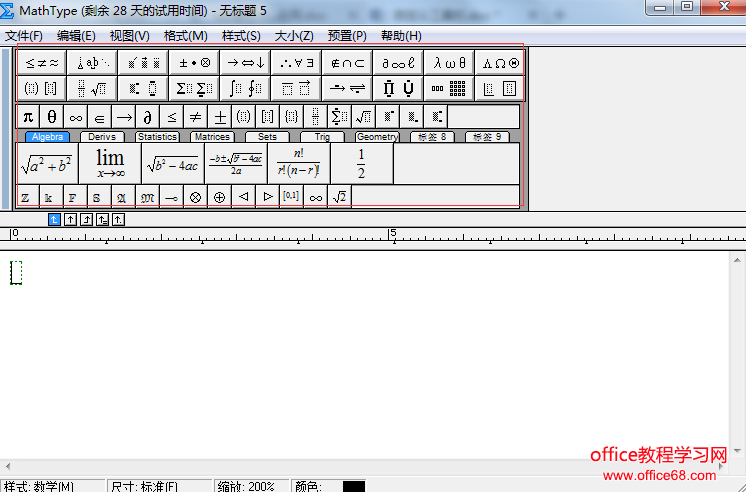Insert the quadratic formula expression
This screenshot has width=746, height=492.
[236, 163]
